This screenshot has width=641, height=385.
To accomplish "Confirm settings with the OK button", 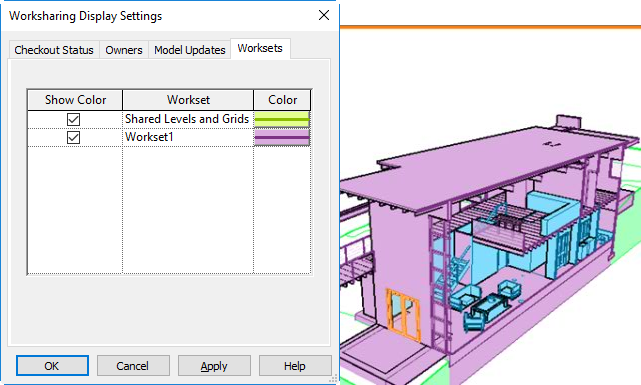I will tap(52, 365).
